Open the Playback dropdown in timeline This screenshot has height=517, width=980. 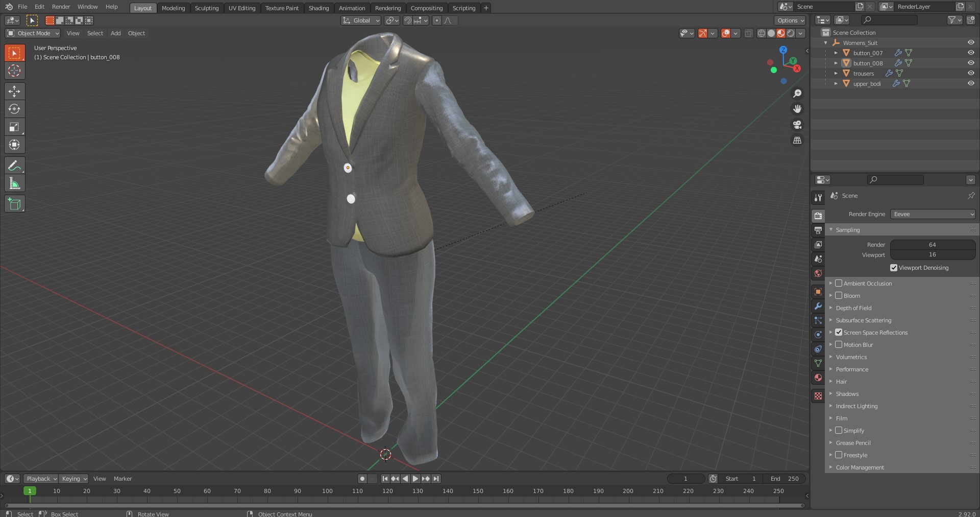[41, 479]
